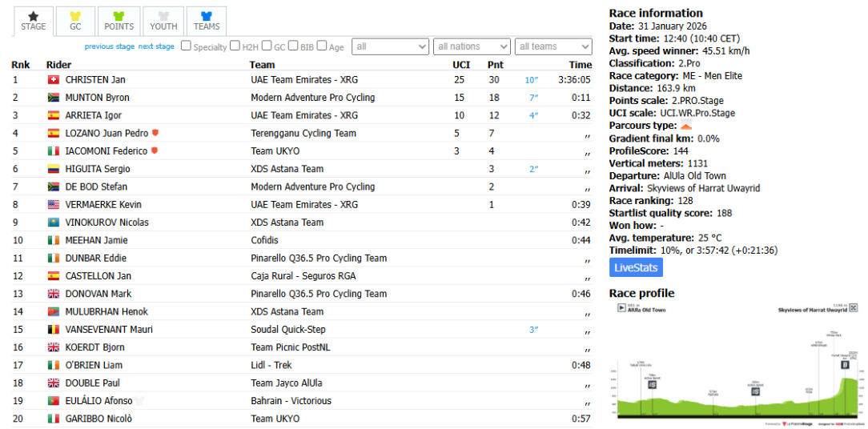Click the Swiss flag beside CHRISTEN Jan

coord(54,80)
